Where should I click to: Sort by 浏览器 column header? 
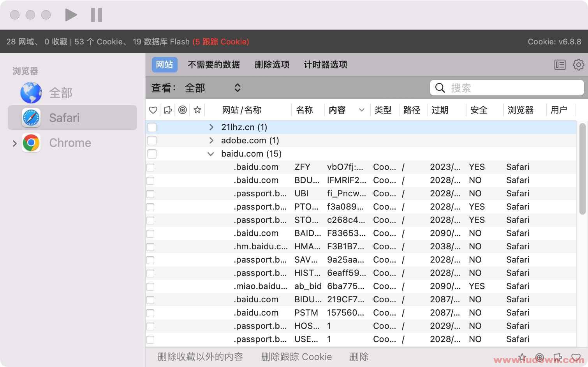tap(520, 110)
